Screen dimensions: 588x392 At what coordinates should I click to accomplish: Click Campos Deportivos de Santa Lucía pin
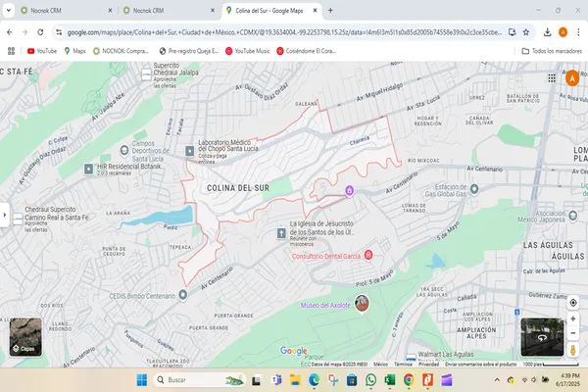coord(124,150)
